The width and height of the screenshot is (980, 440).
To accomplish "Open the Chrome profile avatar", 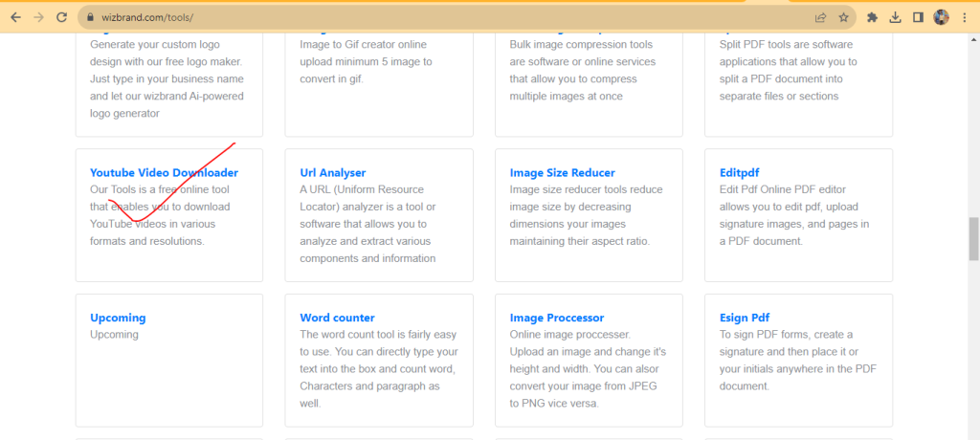I will coord(941,17).
